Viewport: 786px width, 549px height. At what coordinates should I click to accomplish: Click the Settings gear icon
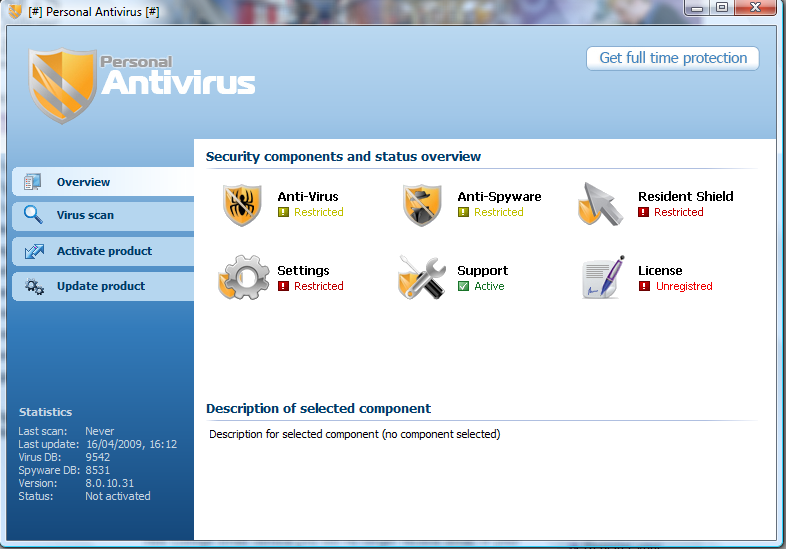[x=244, y=277]
